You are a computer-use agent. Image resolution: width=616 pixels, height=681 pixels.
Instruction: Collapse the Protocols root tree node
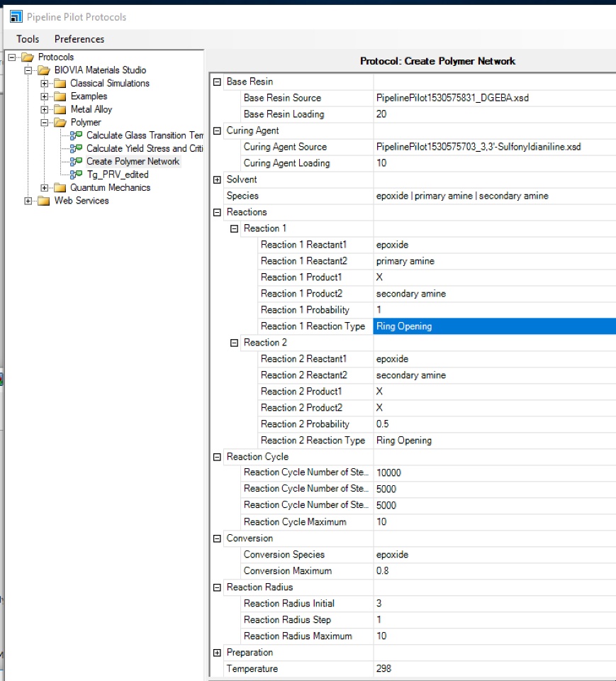tap(12, 57)
